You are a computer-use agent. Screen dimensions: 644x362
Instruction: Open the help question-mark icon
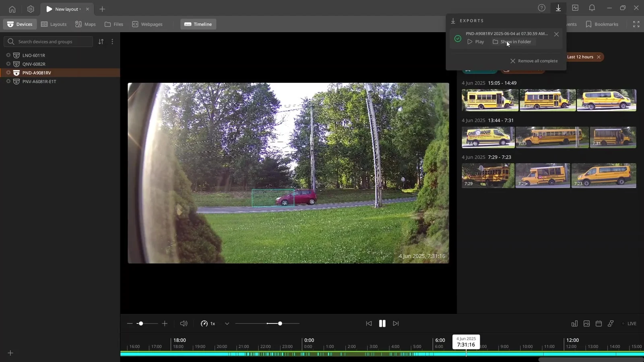pyautogui.click(x=542, y=8)
